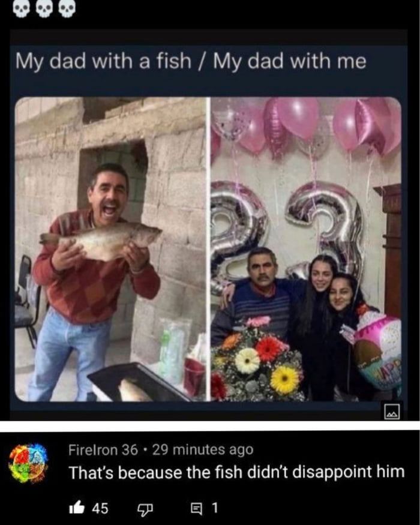This screenshot has height=525, width=420.
Task: Open the commenter's colorful profile avatar
Action: pos(29,463)
